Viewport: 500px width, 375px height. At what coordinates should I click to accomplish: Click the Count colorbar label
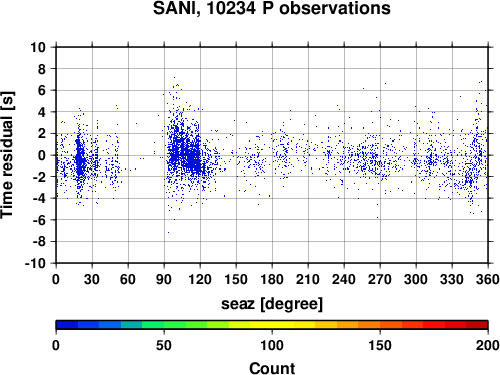tap(272, 368)
